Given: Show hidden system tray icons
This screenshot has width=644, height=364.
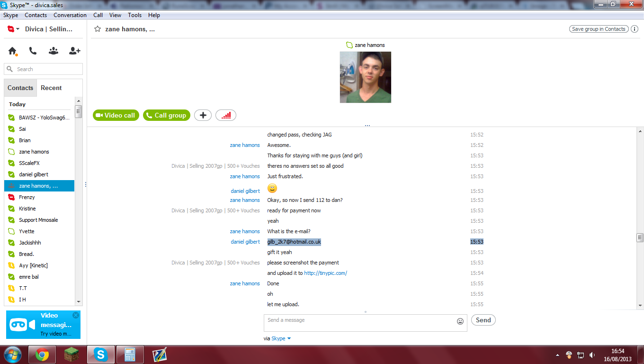Looking at the screenshot, I should (557, 355).
